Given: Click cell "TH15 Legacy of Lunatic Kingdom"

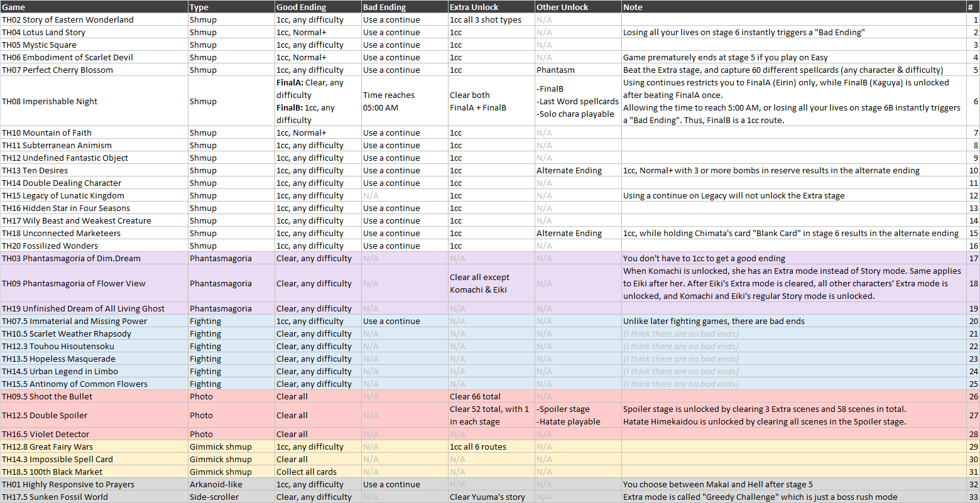Looking at the screenshot, I should (94, 195).
